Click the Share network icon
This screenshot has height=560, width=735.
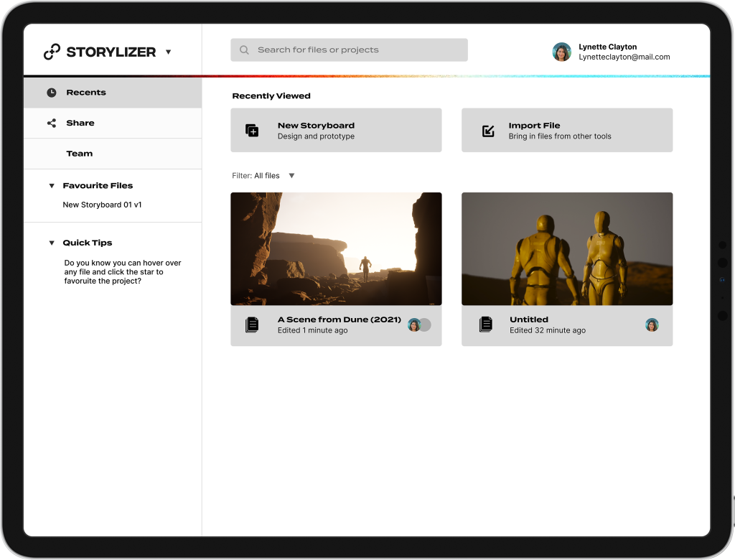[52, 123]
